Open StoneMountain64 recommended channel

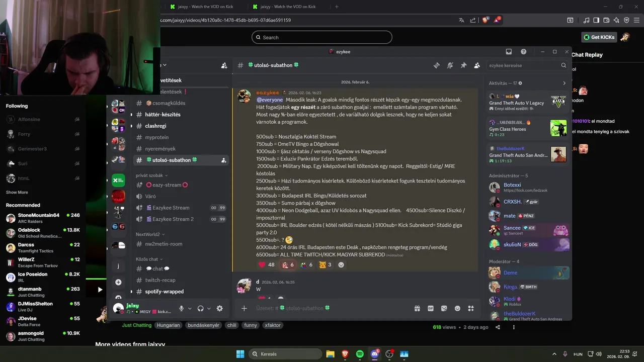click(x=43, y=218)
